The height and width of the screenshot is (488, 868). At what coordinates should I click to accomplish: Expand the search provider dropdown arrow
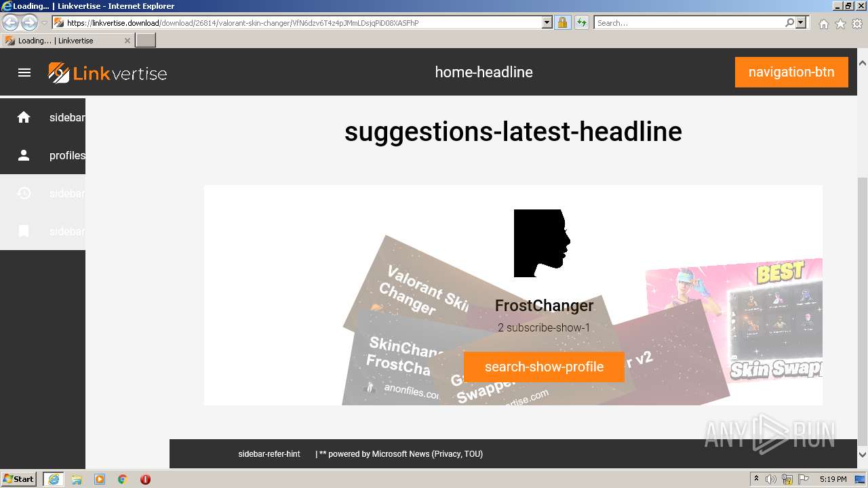(x=801, y=22)
